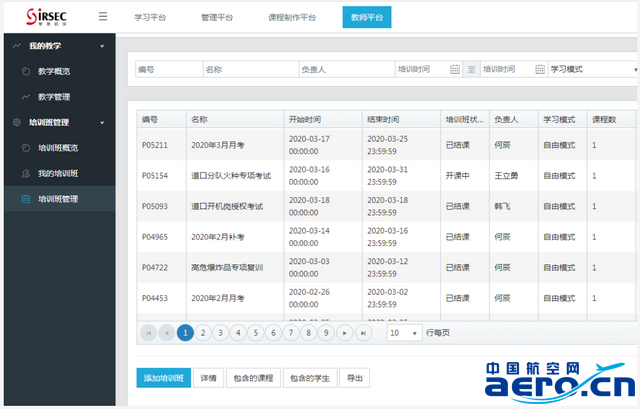Image resolution: width=640 pixels, height=409 pixels.
Task: Select row P05211
Action: coord(386,145)
